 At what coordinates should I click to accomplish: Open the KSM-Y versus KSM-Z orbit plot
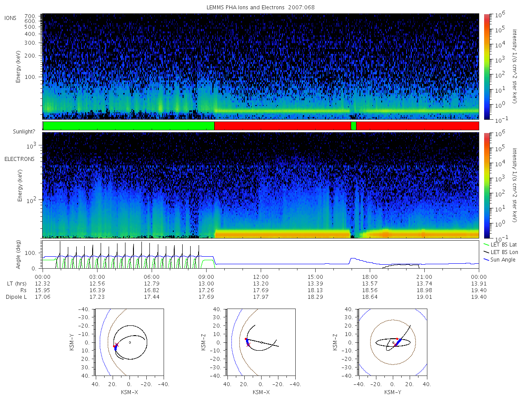393,342
